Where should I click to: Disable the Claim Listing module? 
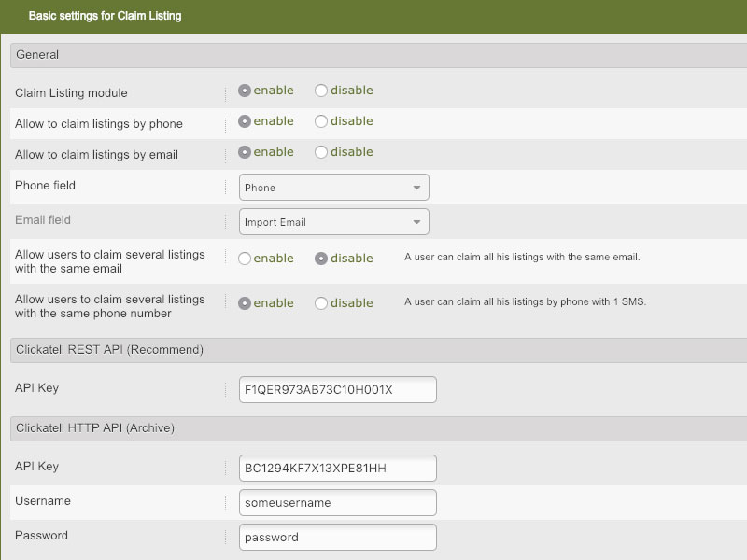[322, 91]
